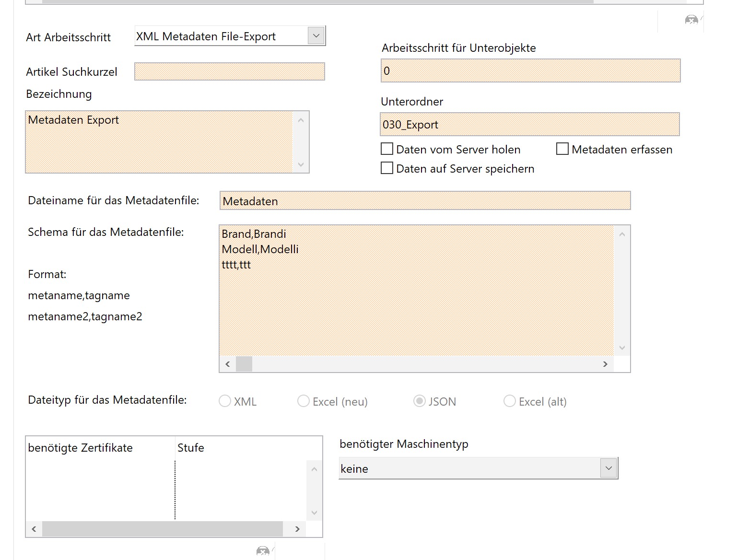Click the 'Dateiname für das Metadatenfile' input

pos(425,201)
